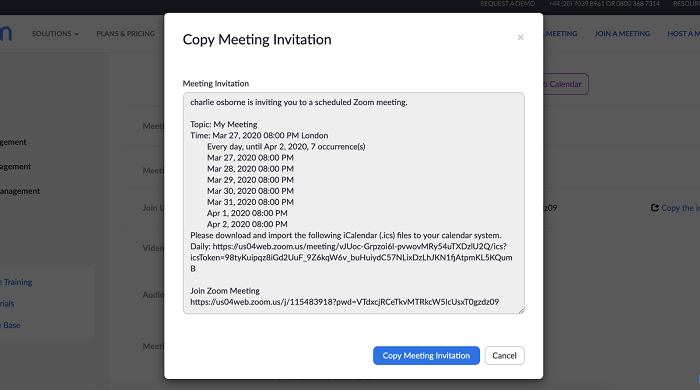Click the Join Zoom Meeting URL text
Image resolution: width=700 pixels, height=390 pixels.
click(x=345, y=302)
